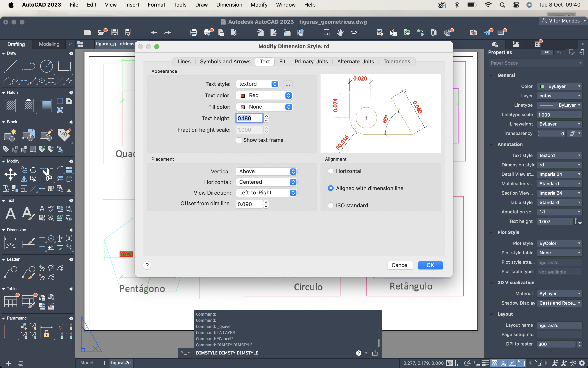Open the status bar settings gear
This screenshot has height=368, width=588.
(x=582, y=363)
